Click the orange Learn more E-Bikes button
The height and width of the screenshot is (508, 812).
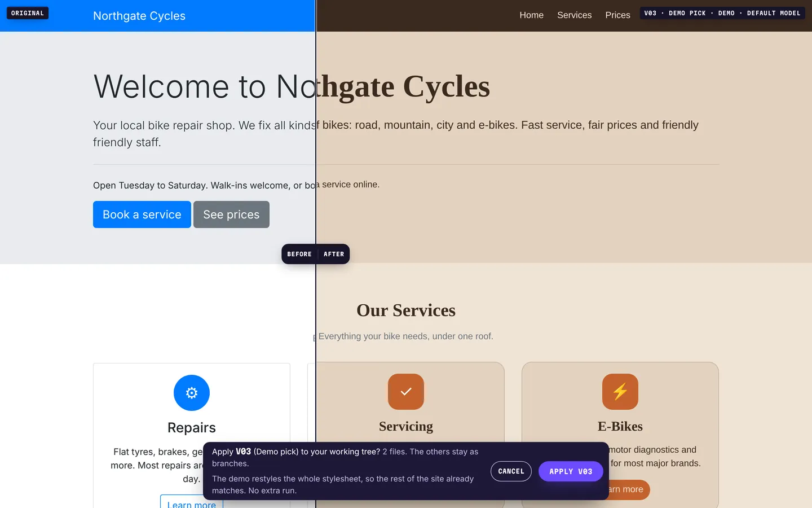tap(626, 489)
